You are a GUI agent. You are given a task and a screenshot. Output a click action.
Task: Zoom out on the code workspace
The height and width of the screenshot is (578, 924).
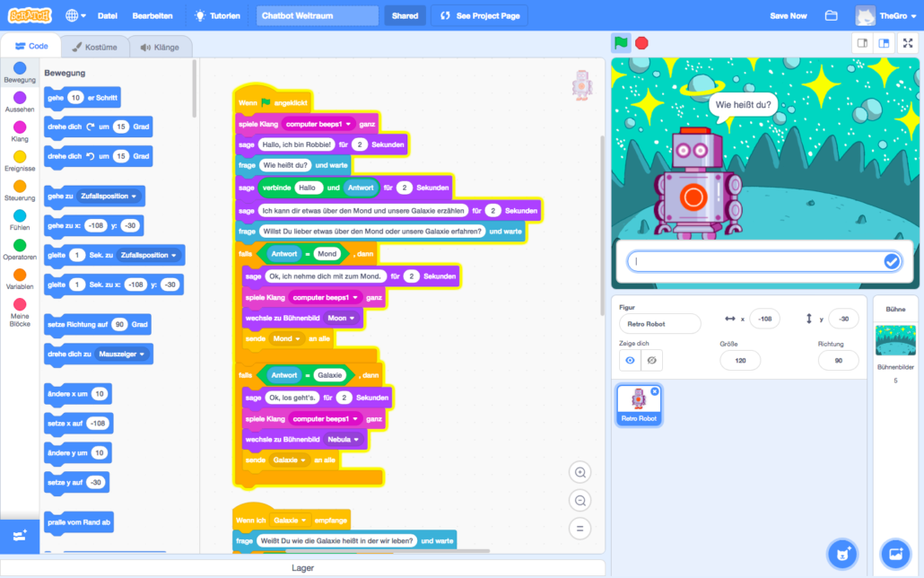pyautogui.click(x=580, y=501)
